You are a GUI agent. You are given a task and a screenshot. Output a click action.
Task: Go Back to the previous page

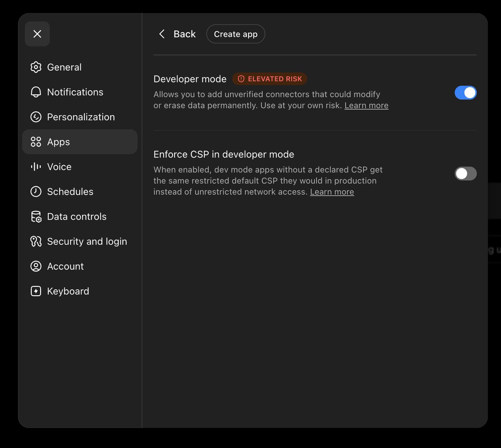[177, 34]
